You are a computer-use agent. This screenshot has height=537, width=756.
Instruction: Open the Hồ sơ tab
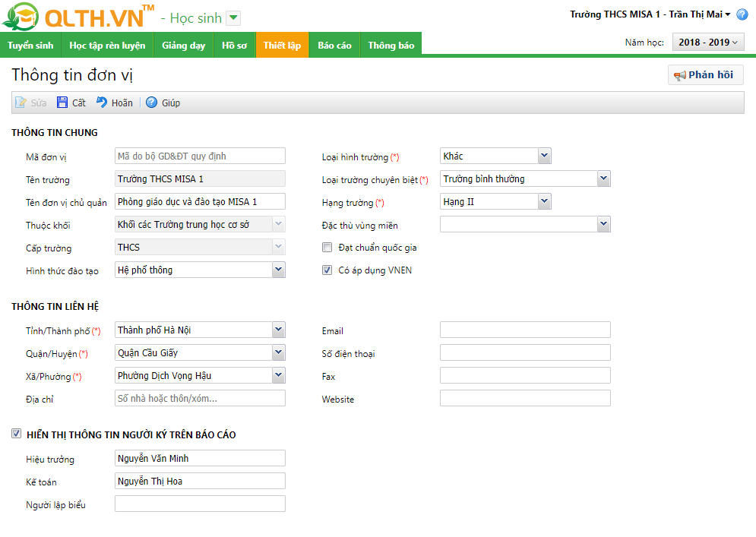point(234,46)
